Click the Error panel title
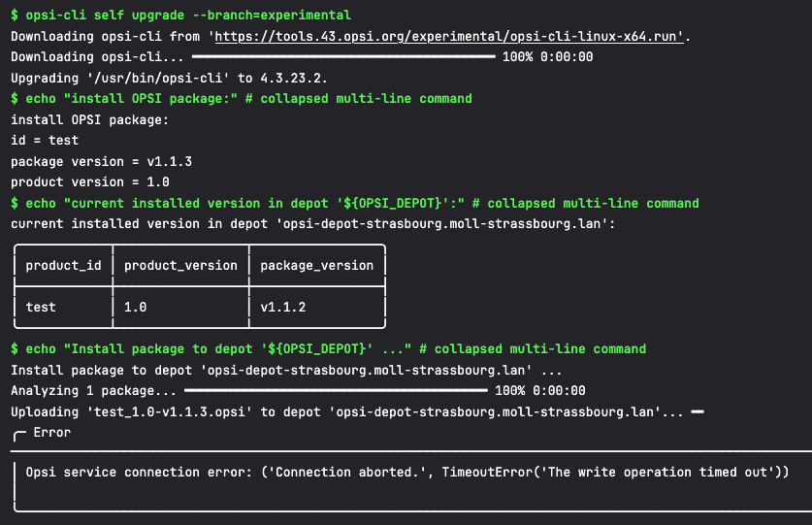This screenshot has height=525, width=812. (52, 432)
